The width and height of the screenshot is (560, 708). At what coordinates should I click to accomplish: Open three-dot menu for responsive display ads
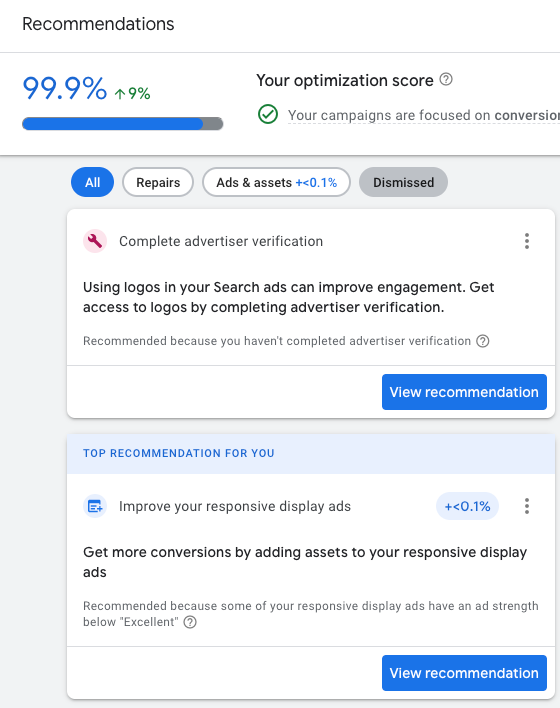[x=527, y=506]
